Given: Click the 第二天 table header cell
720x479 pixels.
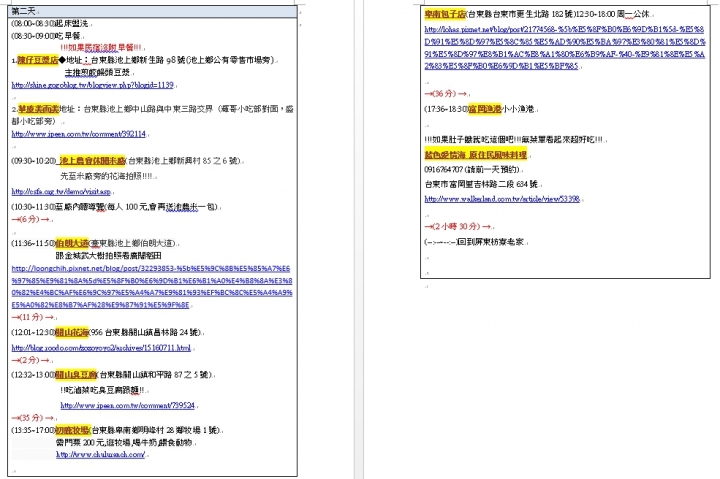Looking at the screenshot, I should (x=152, y=11).
